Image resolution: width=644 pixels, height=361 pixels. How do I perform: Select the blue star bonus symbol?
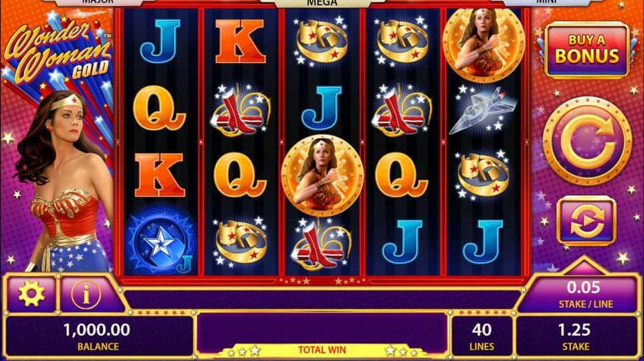(160, 241)
